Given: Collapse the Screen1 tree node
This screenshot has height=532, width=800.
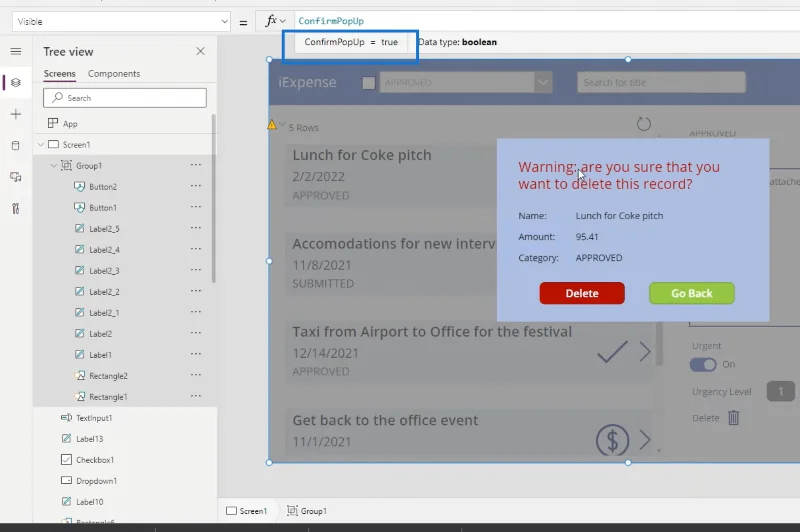Looking at the screenshot, I should pyautogui.click(x=41, y=144).
